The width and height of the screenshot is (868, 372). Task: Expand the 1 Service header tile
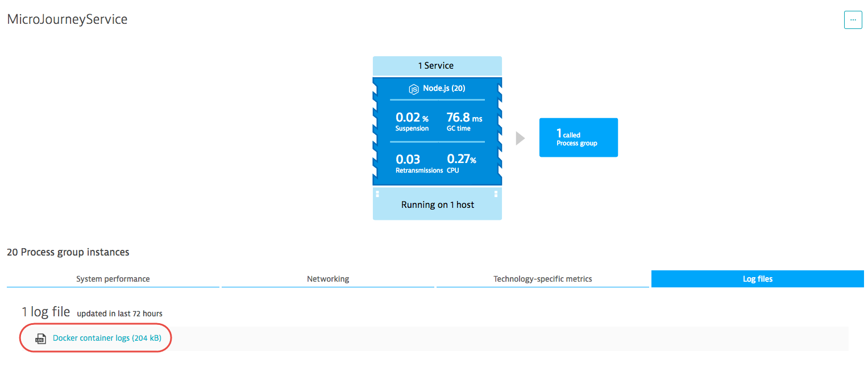pos(437,66)
